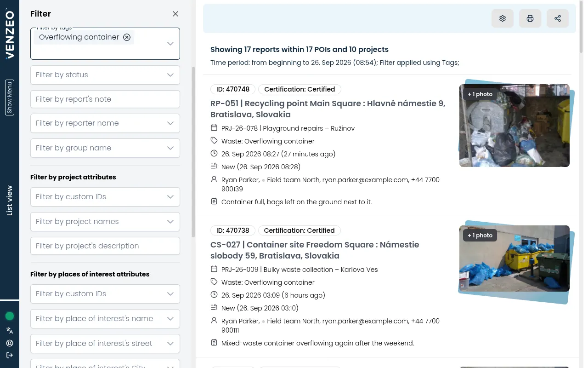Show the main menu
Screen dimensions: 588x368
(x=10, y=97)
